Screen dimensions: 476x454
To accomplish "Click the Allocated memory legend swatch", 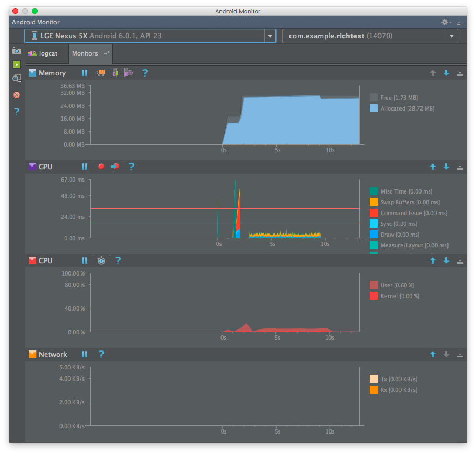I will [374, 108].
